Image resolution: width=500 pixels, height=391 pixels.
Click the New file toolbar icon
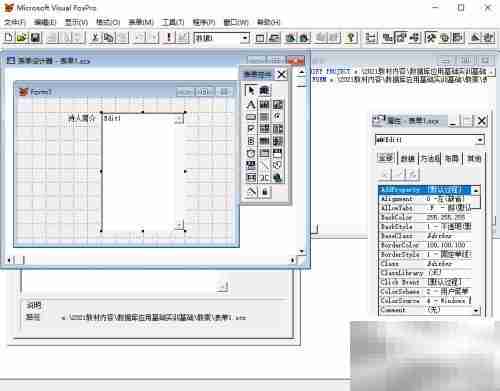click(x=9, y=37)
